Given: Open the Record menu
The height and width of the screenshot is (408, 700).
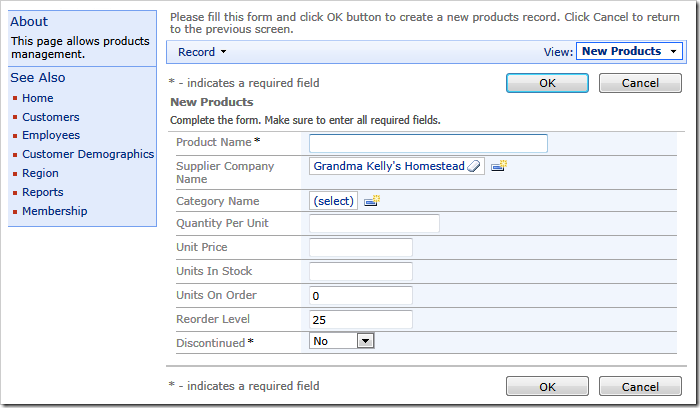Looking at the screenshot, I should pyautogui.click(x=202, y=52).
